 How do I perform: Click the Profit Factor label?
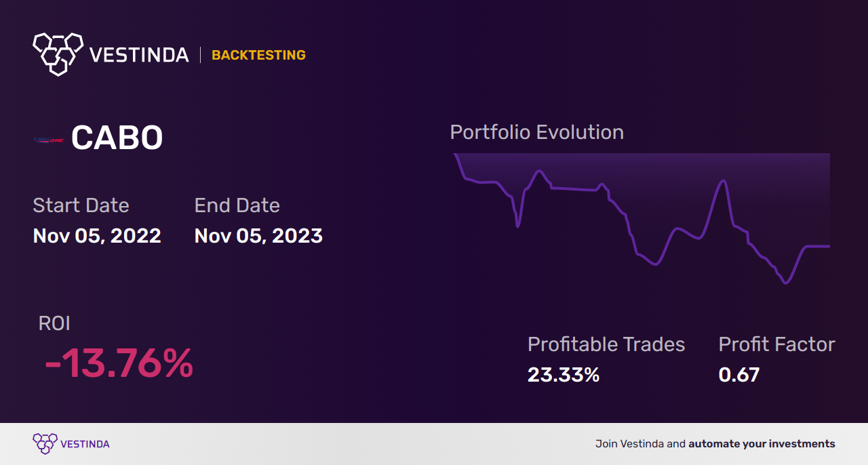[776, 344]
